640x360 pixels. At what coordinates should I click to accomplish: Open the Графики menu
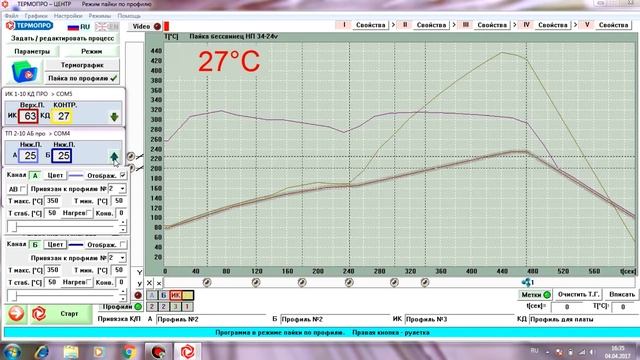click(36, 16)
